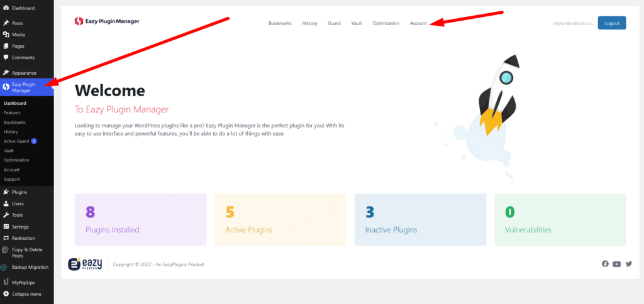Image resolution: width=644 pixels, height=304 pixels.
Task: Click the Copyright © 2022 footer text
Action: pyautogui.click(x=158, y=264)
